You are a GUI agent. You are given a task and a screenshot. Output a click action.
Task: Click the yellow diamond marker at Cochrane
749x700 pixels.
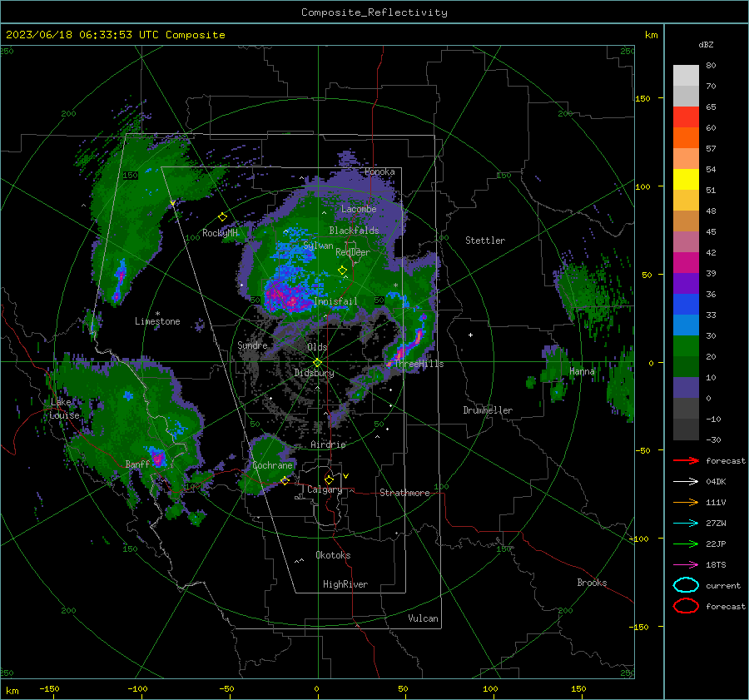[x=285, y=481]
